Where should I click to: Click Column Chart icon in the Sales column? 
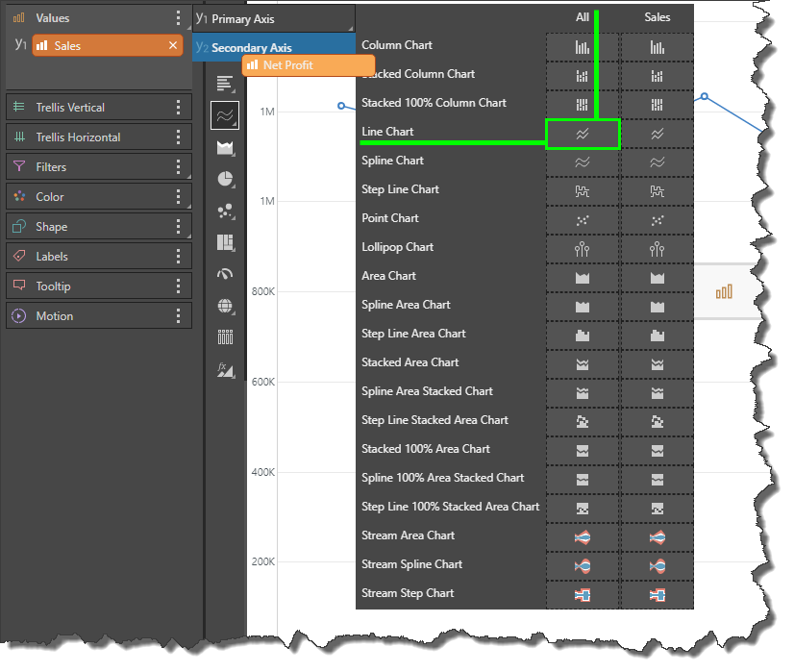657,46
